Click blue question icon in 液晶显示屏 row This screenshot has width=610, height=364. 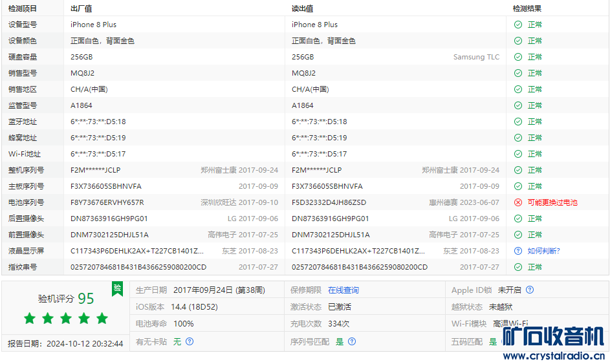517,251
